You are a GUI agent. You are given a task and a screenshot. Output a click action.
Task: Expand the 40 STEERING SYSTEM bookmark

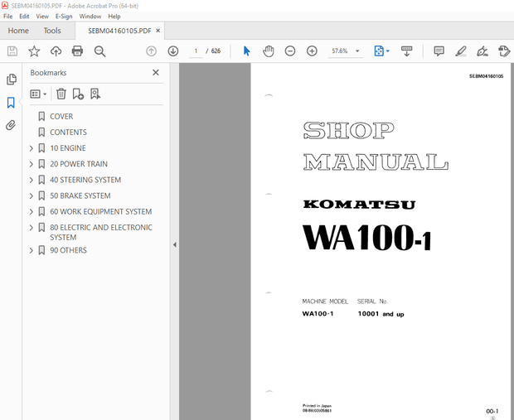click(32, 181)
